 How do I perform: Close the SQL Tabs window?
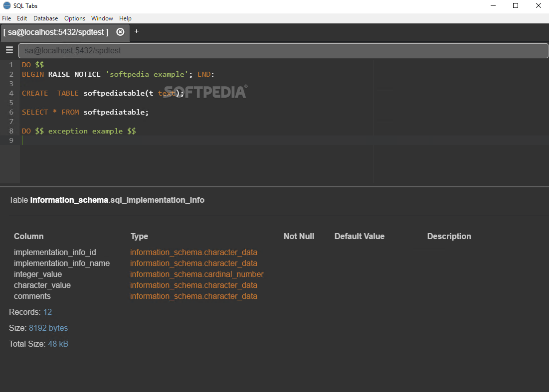click(538, 5)
